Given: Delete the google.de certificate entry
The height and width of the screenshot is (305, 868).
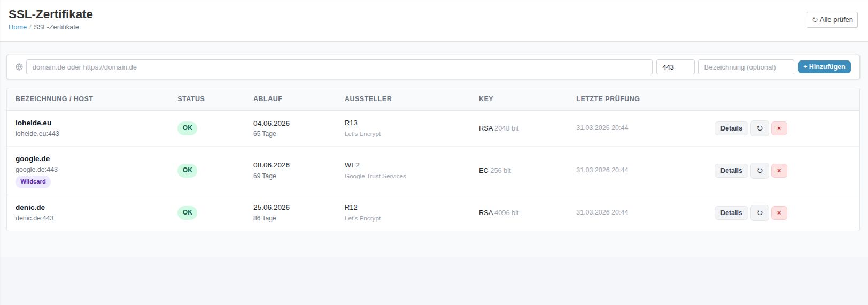Looking at the screenshot, I should [x=779, y=171].
